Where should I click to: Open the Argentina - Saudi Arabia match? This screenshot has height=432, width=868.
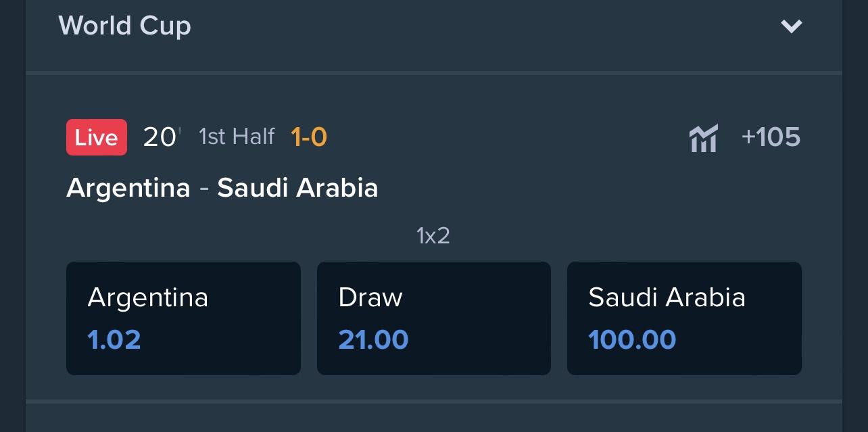coord(222,188)
